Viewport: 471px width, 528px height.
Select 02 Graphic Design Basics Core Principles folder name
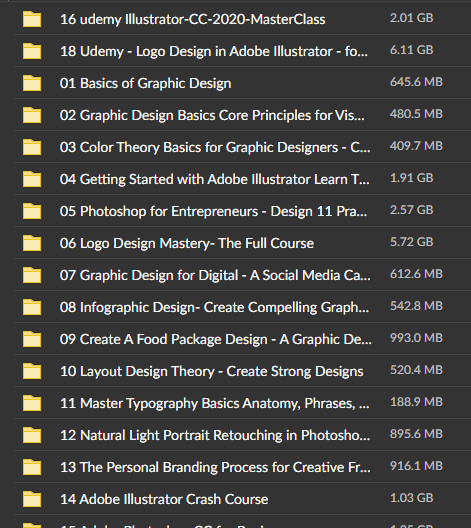[212, 116]
